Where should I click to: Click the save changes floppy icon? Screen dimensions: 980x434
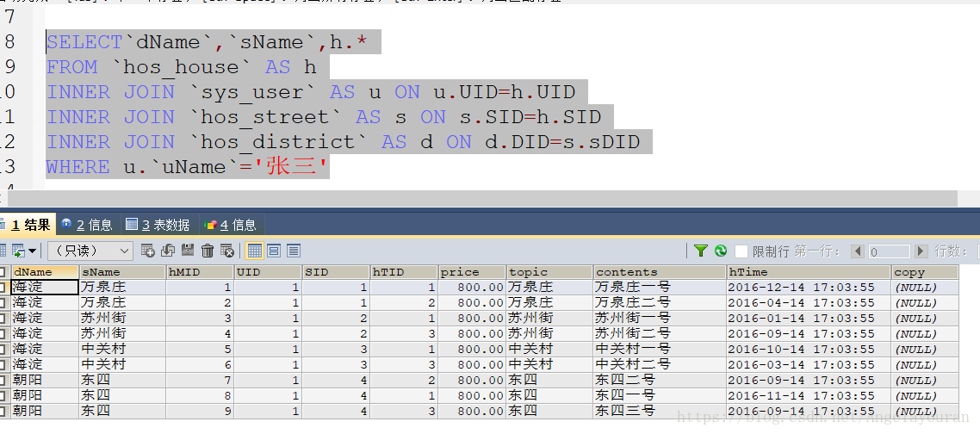tap(188, 251)
